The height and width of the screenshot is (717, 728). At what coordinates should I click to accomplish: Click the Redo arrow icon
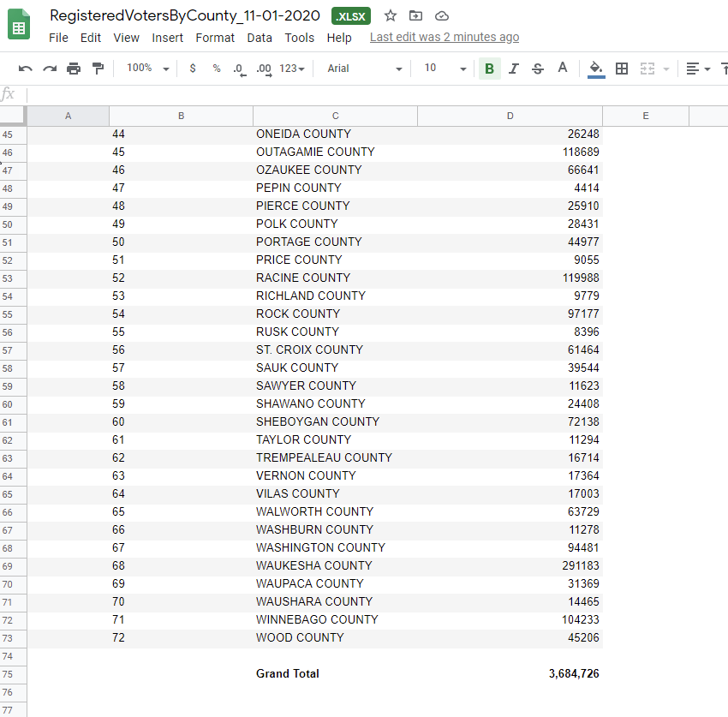49,69
